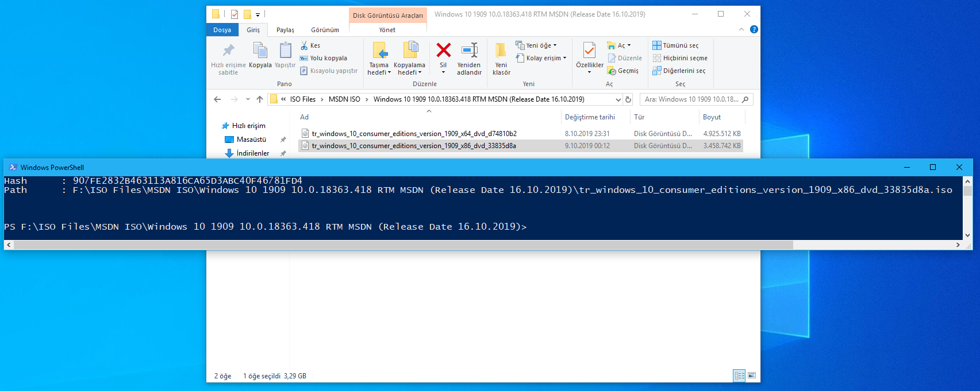Select all with Tümünü seç
This screenshot has width=980, height=391.
[x=675, y=45]
